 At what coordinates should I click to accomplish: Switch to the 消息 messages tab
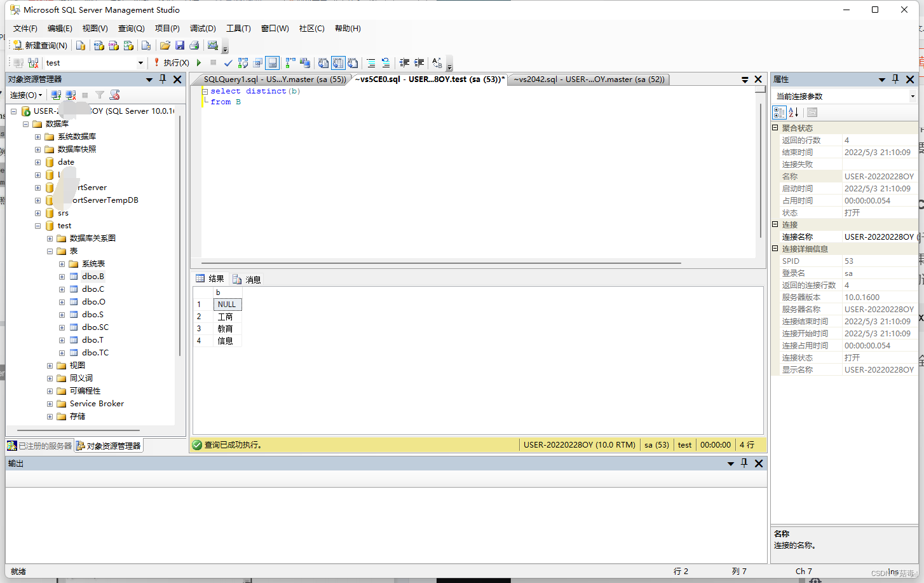[x=247, y=279]
